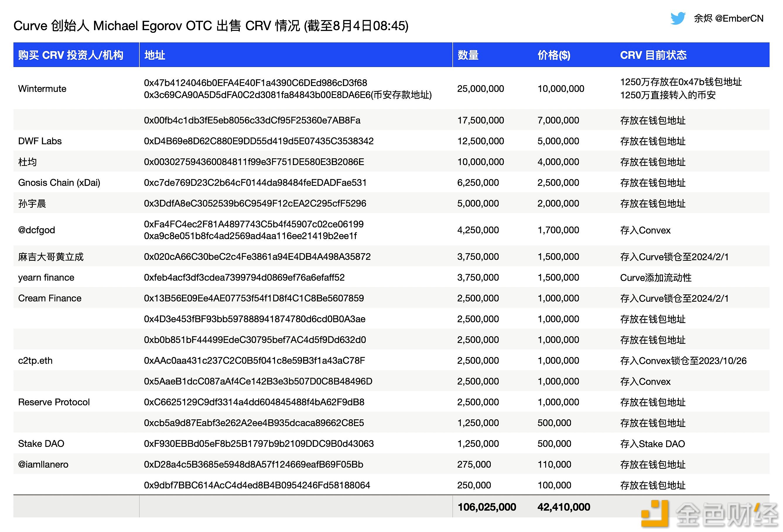Click price 110,000
This screenshot has height=532, width=783.
[x=554, y=465]
